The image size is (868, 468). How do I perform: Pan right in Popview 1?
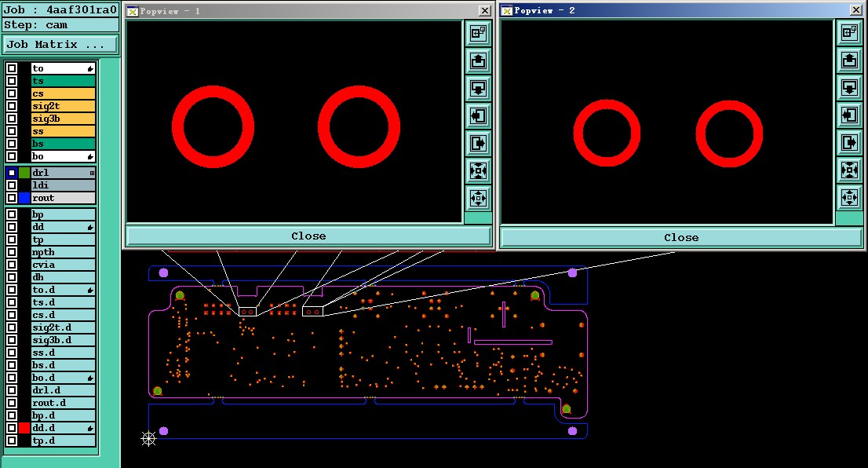(x=478, y=143)
